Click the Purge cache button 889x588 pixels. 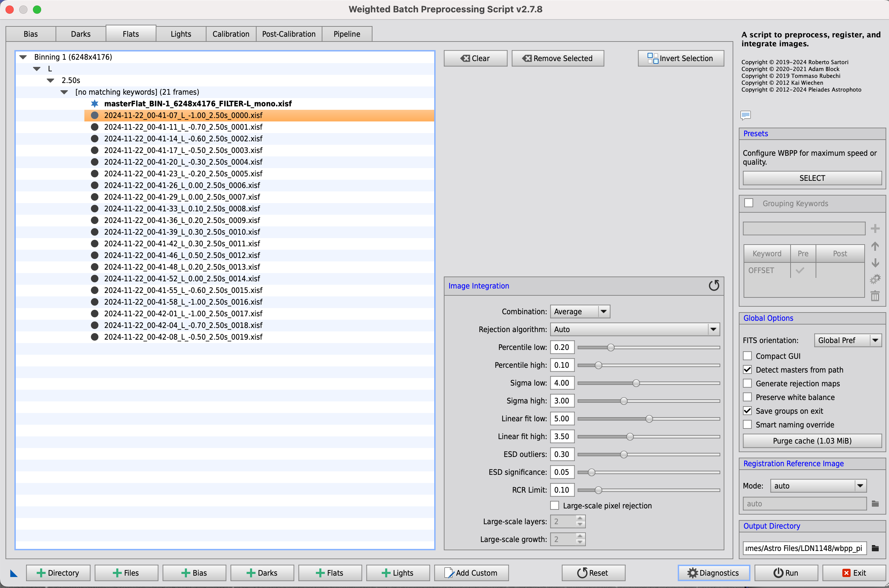coord(812,440)
